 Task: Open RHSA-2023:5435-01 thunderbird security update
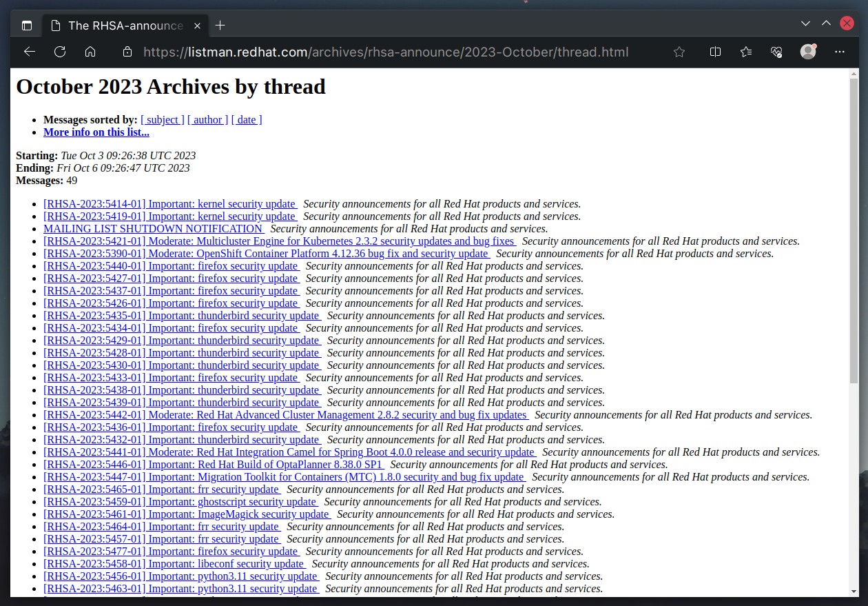[x=183, y=316]
